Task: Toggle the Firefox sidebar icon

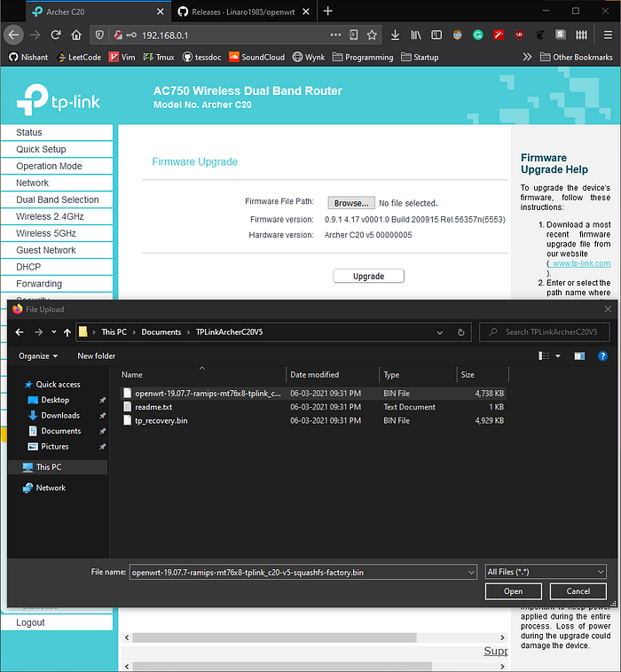Action: click(x=436, y=35)
